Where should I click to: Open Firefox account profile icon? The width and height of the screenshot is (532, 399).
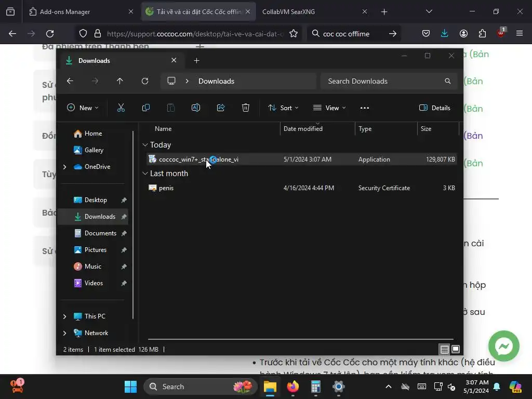click(x=463, y=33)
